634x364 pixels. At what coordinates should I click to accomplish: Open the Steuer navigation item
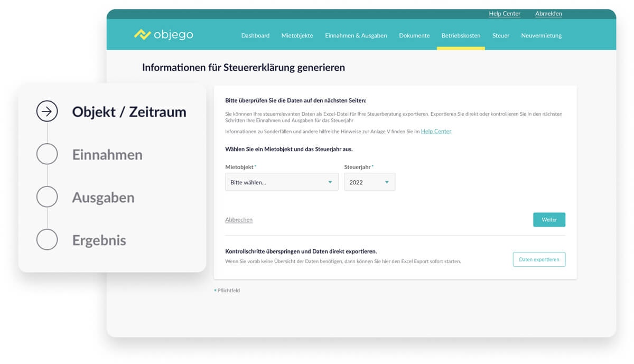(x=501, y=35)
